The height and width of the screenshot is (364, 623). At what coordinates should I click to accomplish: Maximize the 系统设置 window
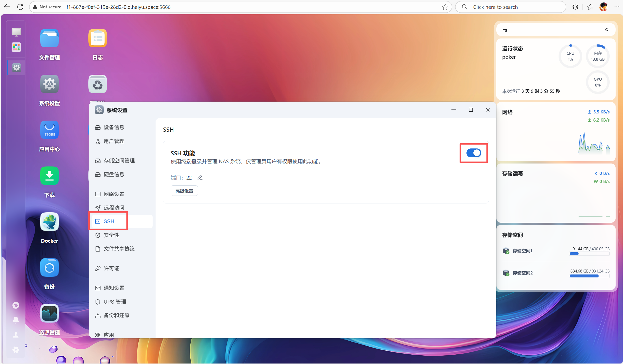(471, 110)
